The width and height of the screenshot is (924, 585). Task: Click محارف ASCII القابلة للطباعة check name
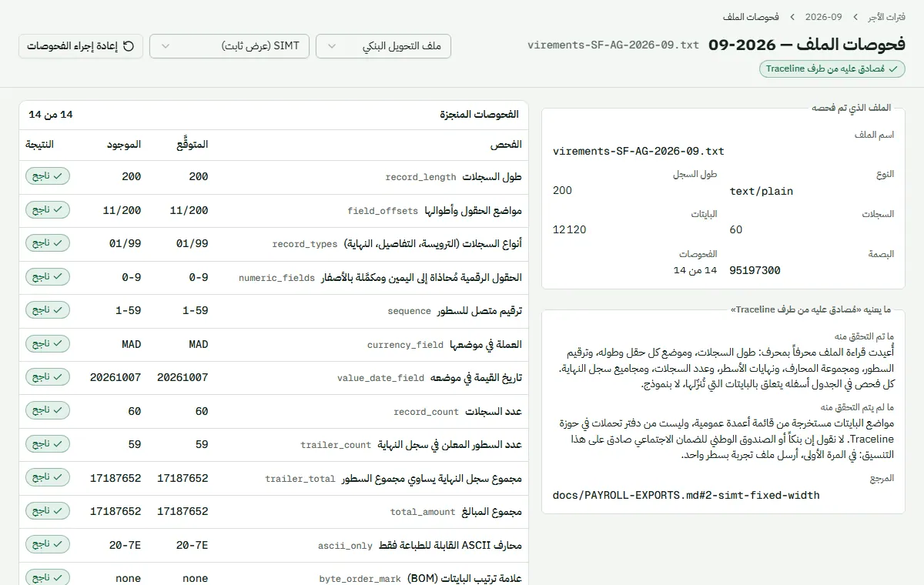[450, 545]
